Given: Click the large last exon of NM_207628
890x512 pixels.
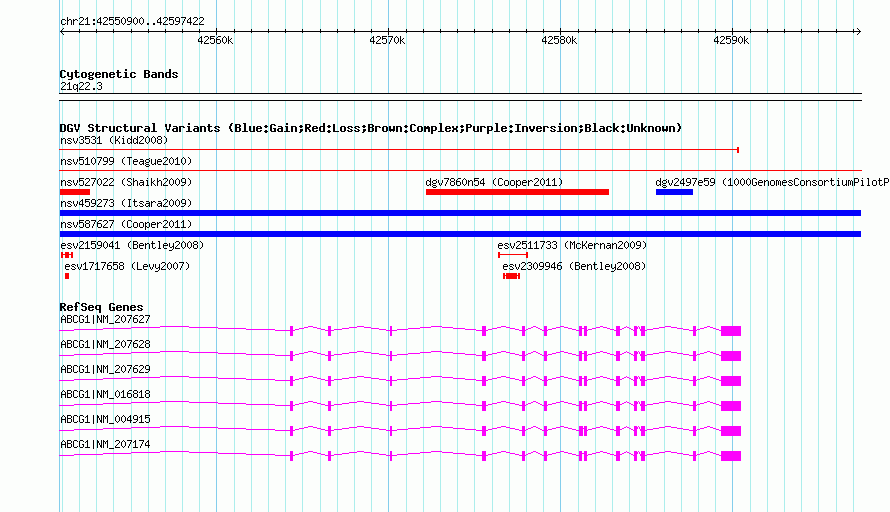Looking at the screenshot, I should pyautogui.click(x=731, y=356).
